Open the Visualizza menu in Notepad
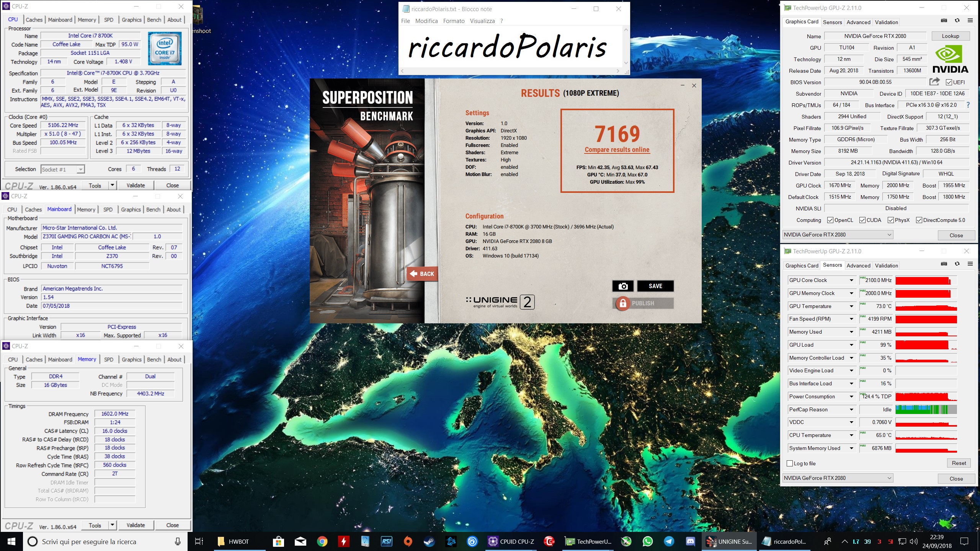This screenshot has height=551, width=980. click(x=482, y=21)
